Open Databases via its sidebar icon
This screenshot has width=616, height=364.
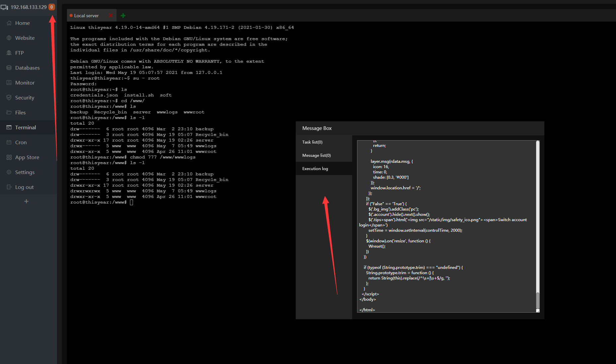9,68
